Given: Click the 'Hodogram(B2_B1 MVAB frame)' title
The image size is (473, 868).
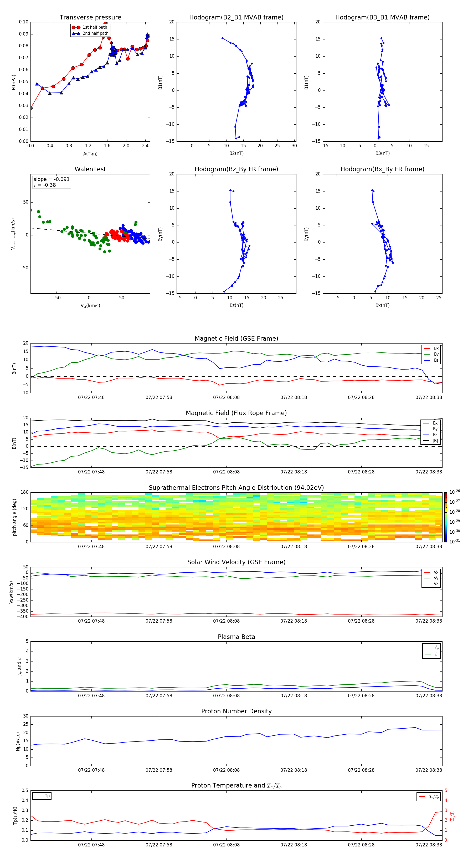Looking at the screenshot, I should point(236,18).
